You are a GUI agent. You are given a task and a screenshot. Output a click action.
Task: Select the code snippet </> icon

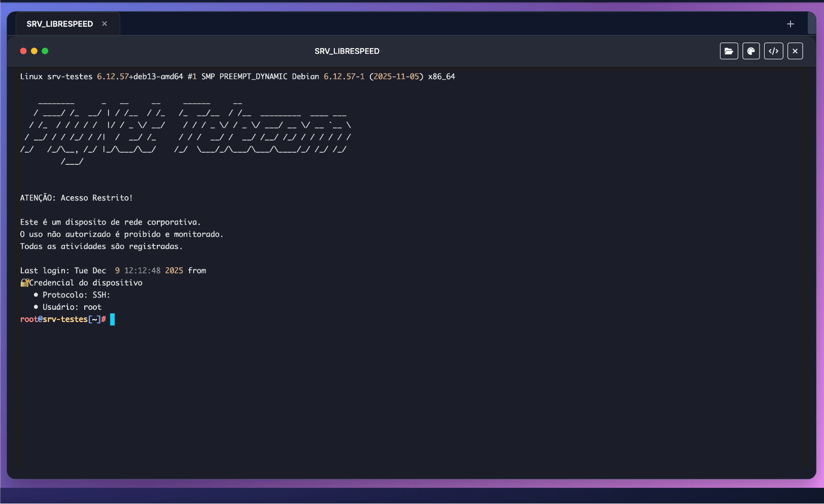[x=773, y=51]
